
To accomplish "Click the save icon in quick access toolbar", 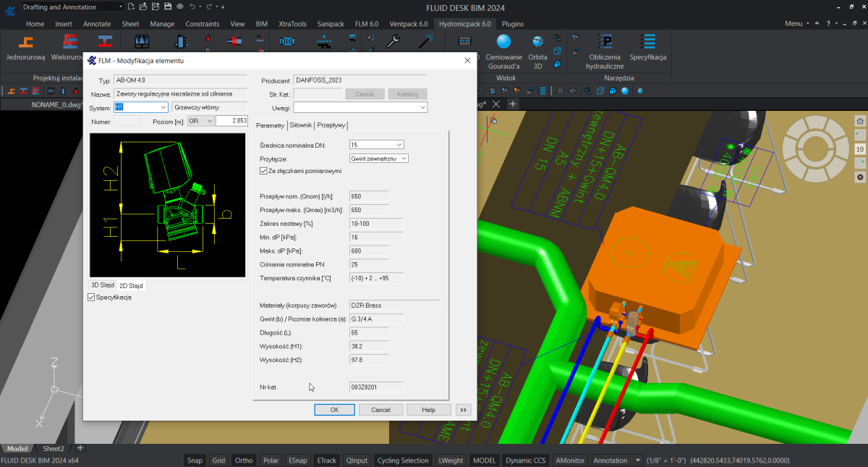I will point(168,7).
